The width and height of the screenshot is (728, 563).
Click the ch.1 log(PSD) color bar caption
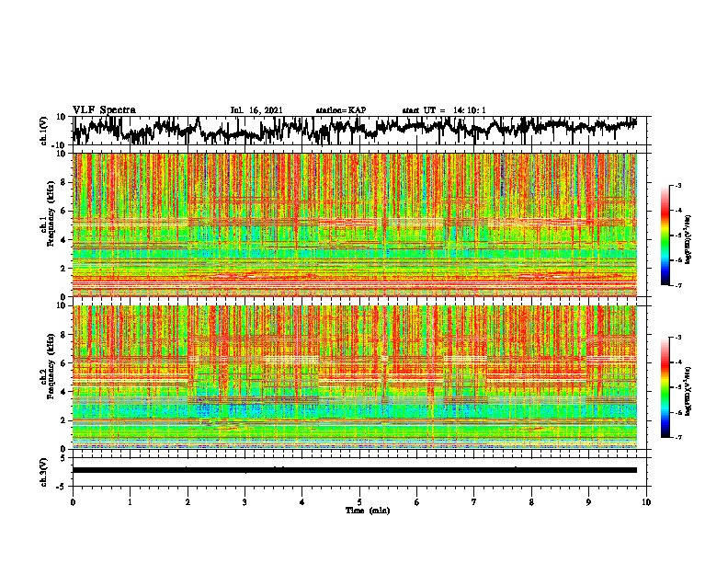688,239
